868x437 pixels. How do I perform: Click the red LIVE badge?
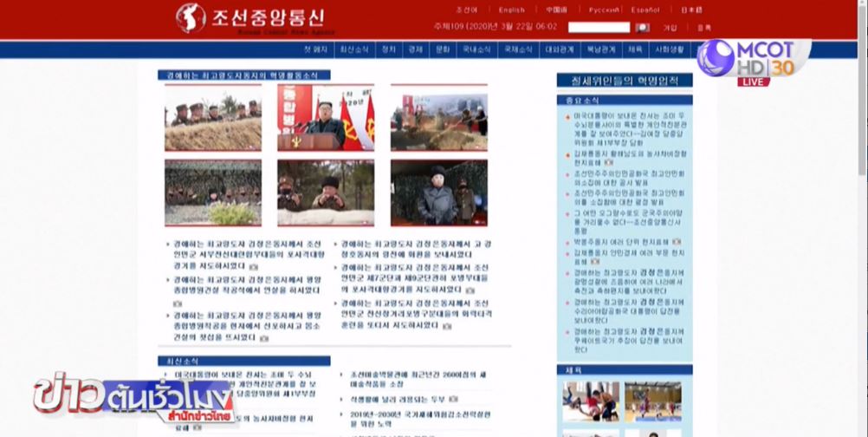point(754,82)
